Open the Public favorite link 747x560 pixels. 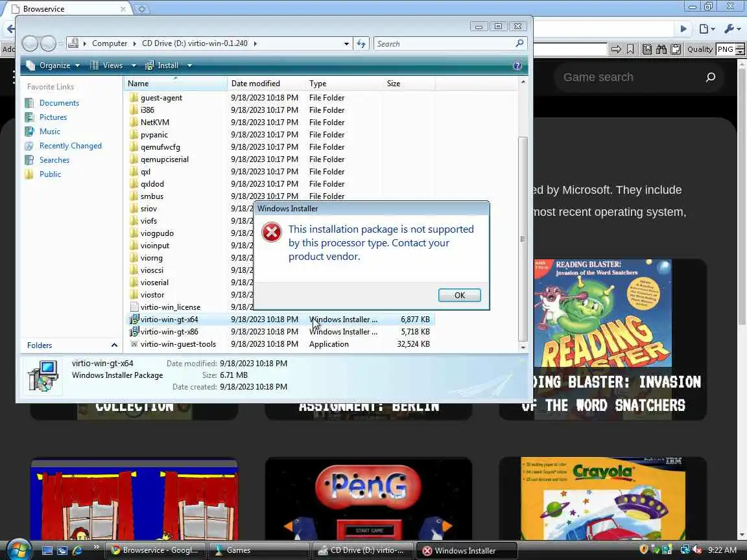50,174
